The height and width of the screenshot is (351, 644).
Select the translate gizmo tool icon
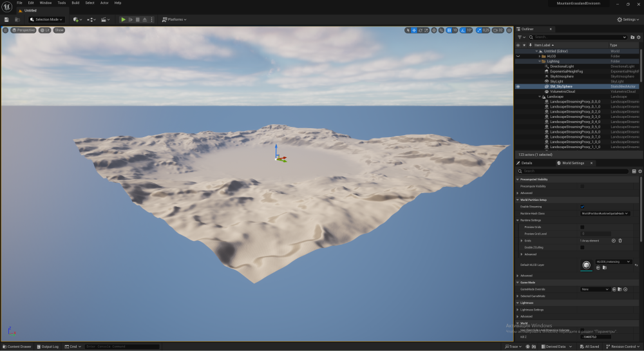(414, 30)
